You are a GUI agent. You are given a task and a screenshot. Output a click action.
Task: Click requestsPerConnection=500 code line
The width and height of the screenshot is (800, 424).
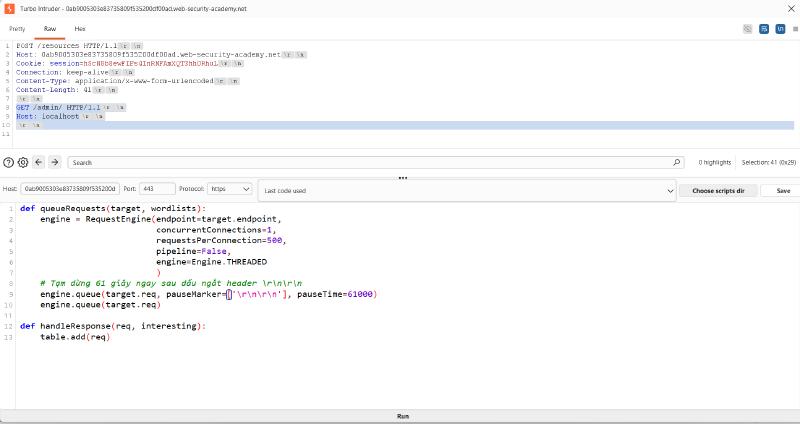tap(221, 240)
